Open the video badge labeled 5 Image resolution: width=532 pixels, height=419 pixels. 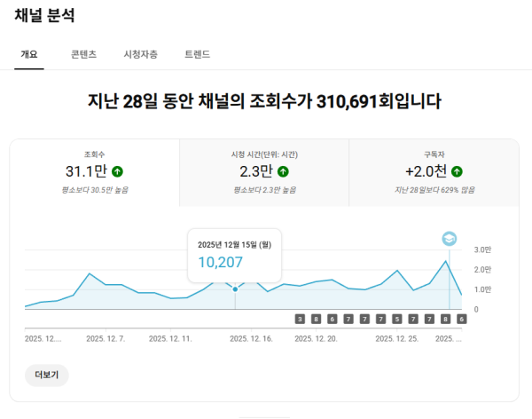click(x=397, y=319)
